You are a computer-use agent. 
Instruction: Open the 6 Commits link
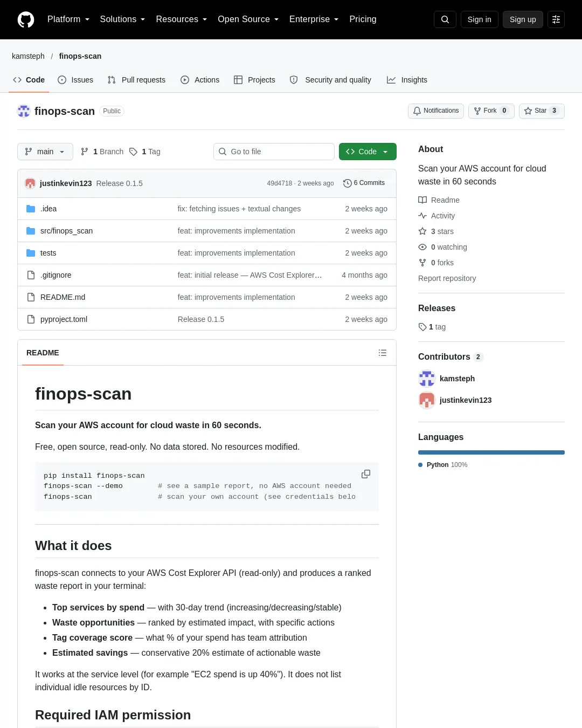364,183
